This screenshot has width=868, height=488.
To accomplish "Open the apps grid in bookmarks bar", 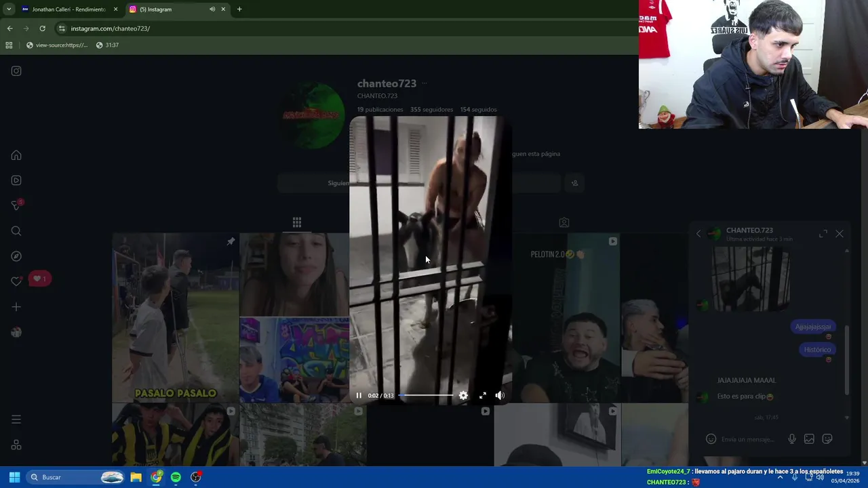I will (x=9, y=45).
